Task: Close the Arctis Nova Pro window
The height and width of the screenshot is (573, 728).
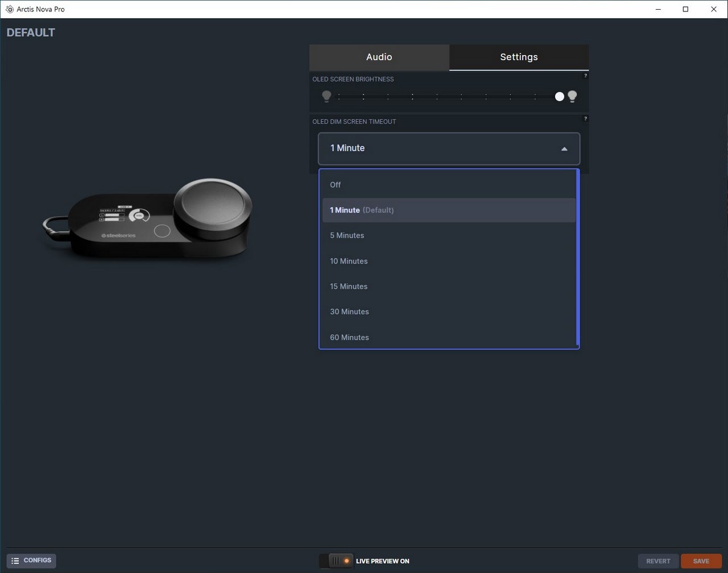Action: coord(714,9)
